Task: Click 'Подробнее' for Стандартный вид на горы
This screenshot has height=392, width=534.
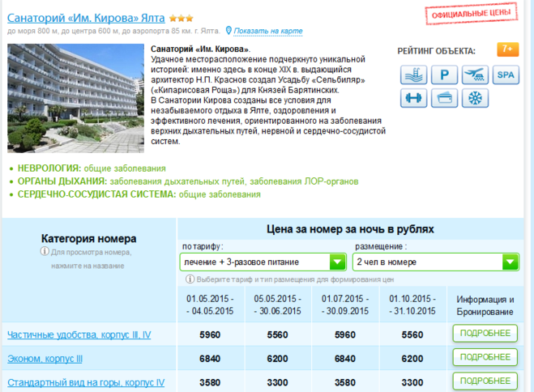Action: [485, 381]
